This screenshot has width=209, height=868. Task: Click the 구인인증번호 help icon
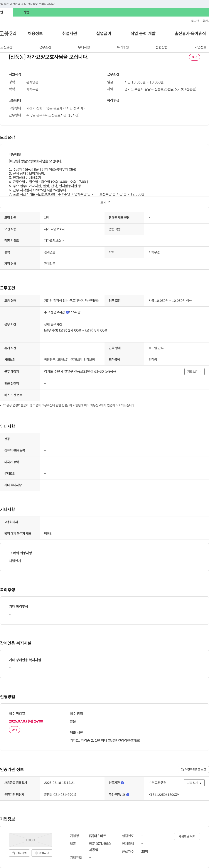click(x=128, y=795)
